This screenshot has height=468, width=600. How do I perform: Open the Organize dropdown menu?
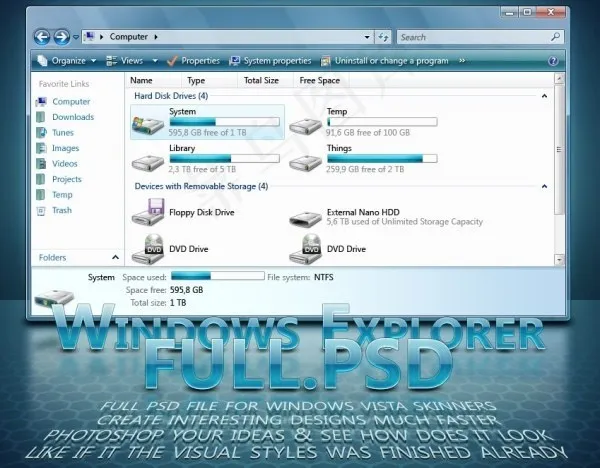(x=74, y=61)
